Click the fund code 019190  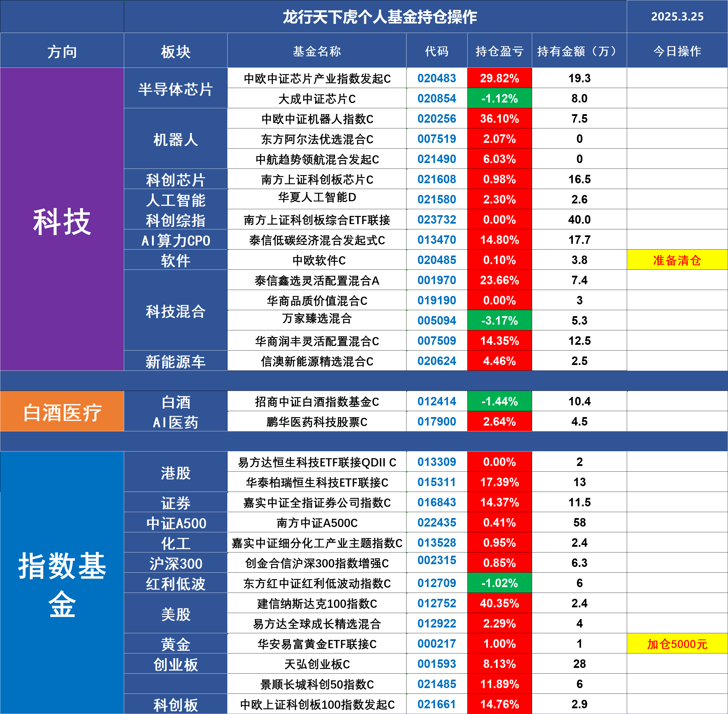tap(437, 300)
